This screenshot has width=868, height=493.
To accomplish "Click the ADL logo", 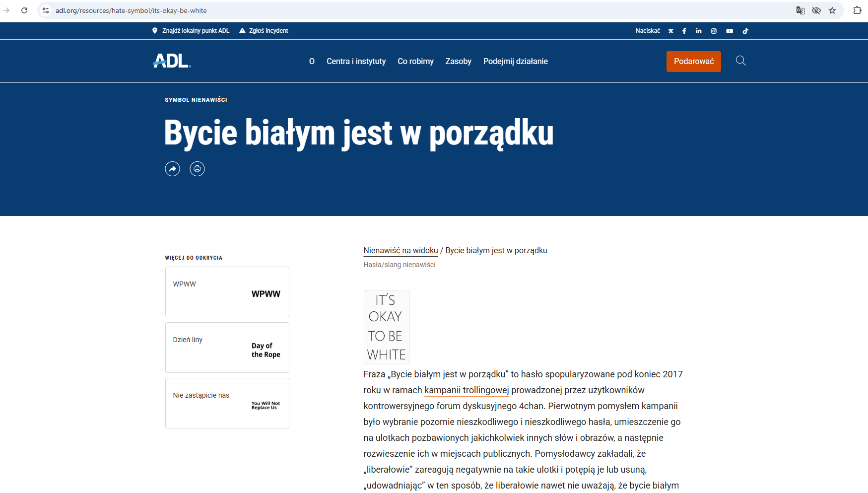I will click(x=171, y=61).
